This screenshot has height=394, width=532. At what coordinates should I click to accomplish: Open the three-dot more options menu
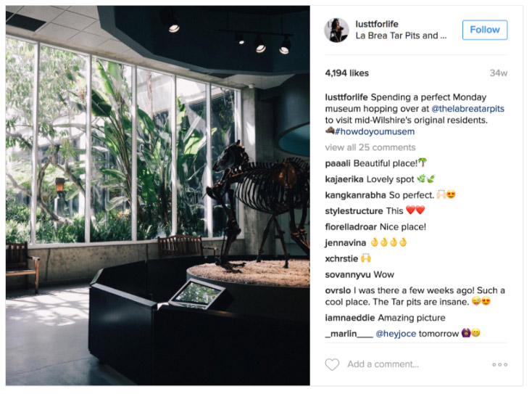pyautogui.click(x=500, y=364)
